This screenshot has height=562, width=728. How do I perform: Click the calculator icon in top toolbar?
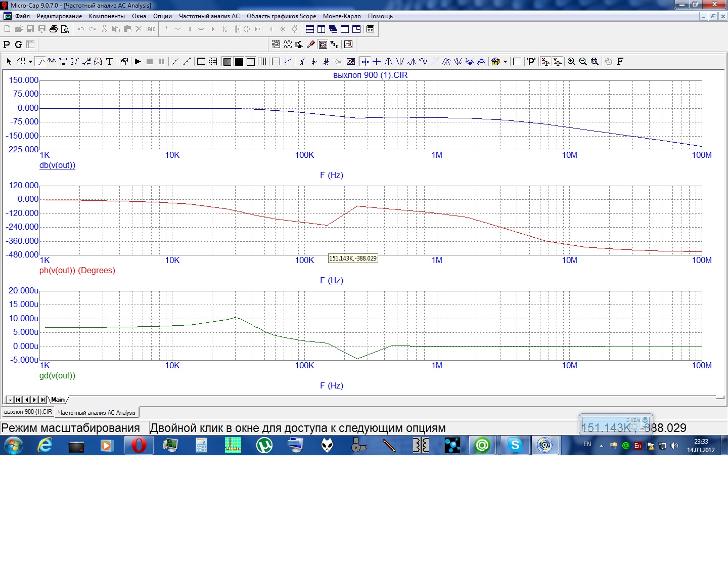(x=371, y=29)
